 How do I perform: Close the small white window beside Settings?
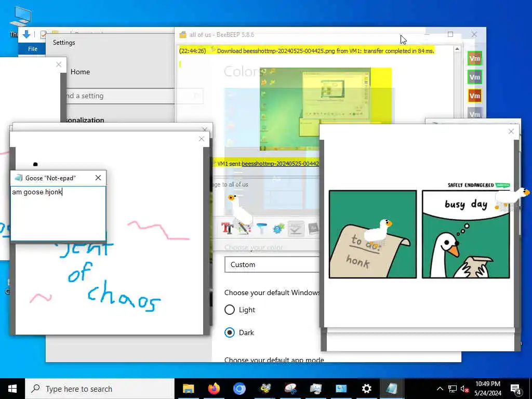pyautogui.click(x=59, y=64)
